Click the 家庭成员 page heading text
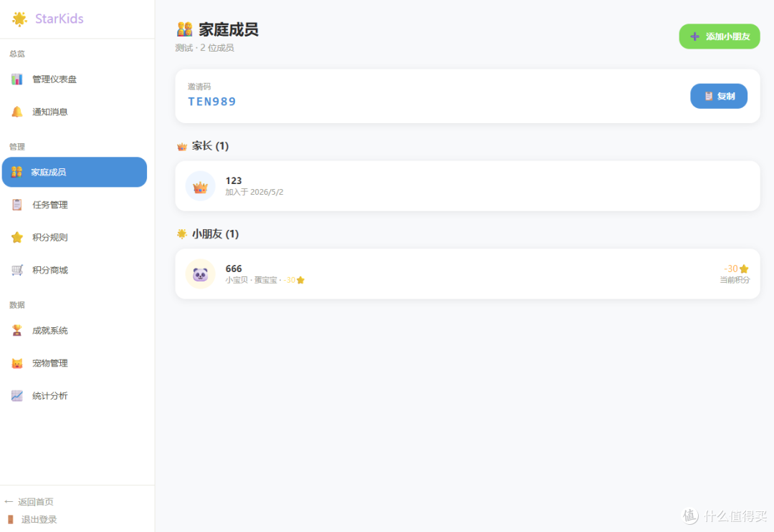The height and width of the screenshot is (532, 774). (x=229, y=29)
